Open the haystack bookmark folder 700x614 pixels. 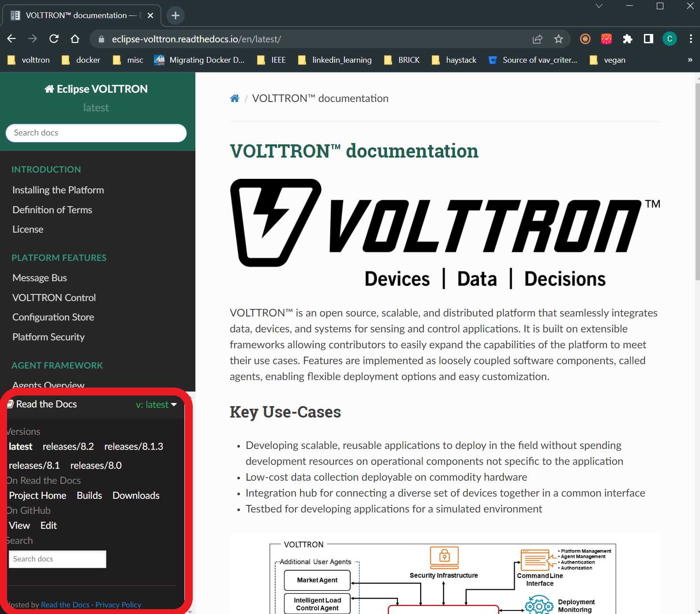[454, 60]
